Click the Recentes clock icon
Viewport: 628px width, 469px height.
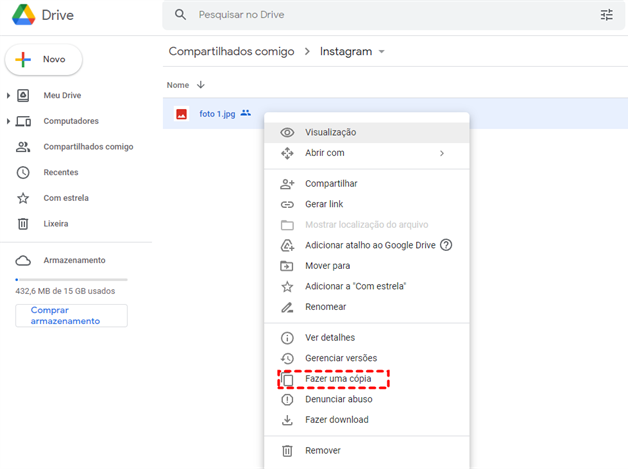[23, 172]
